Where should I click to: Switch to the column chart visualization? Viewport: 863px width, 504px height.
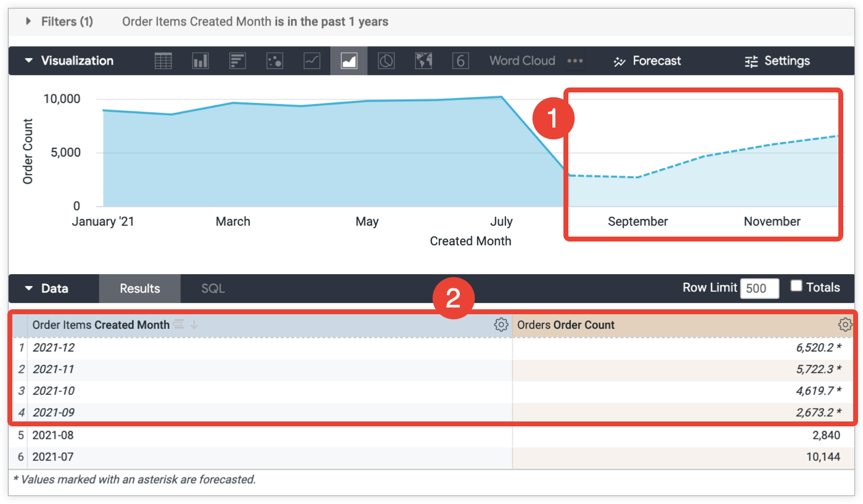[200, 61]
